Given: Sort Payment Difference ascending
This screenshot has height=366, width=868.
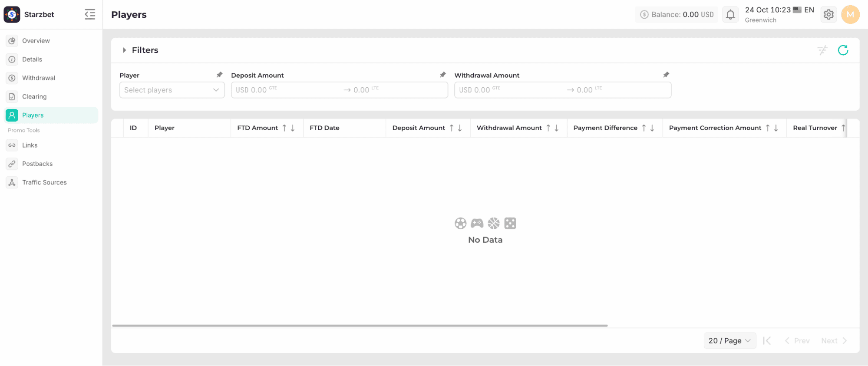Looking at the screenshot, I should (x=644, y=128).
